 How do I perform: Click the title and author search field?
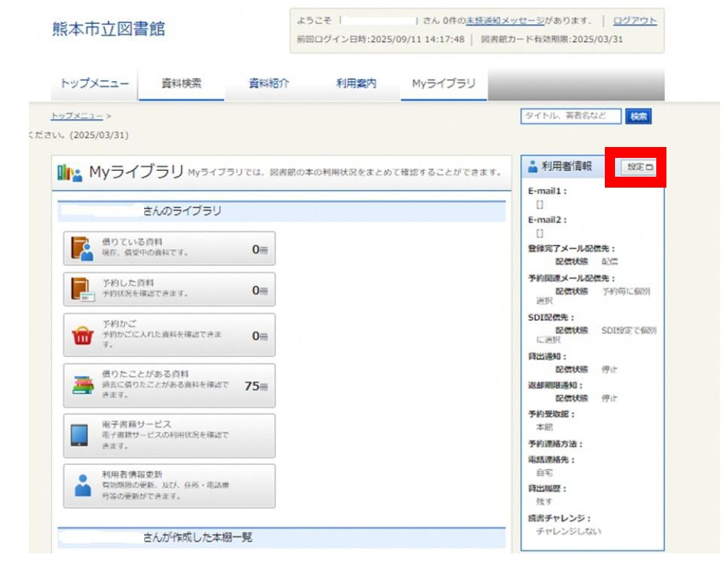[570, 117]
